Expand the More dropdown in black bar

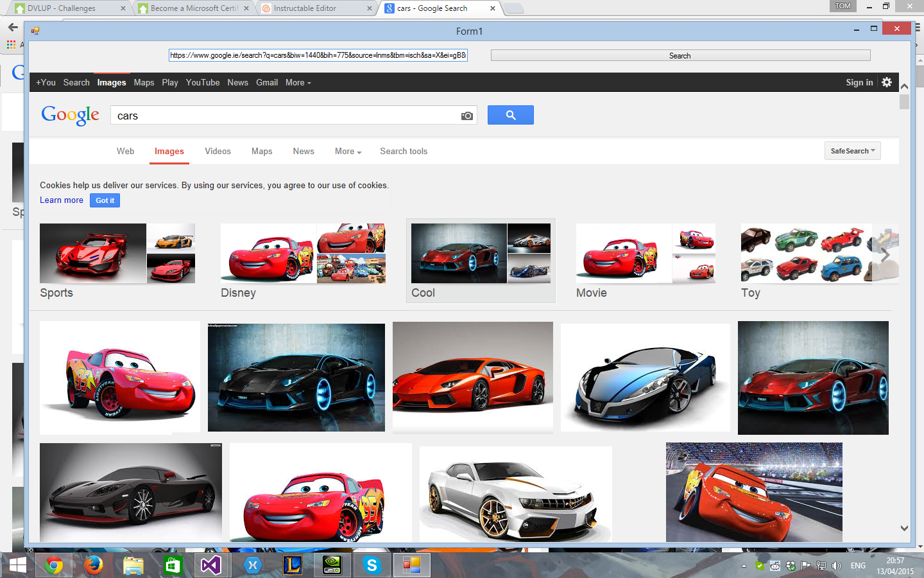[x=298, y=82]
